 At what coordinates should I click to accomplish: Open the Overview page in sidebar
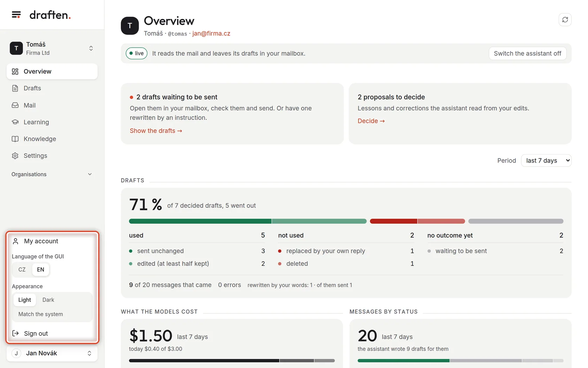[x=52, y=71]
